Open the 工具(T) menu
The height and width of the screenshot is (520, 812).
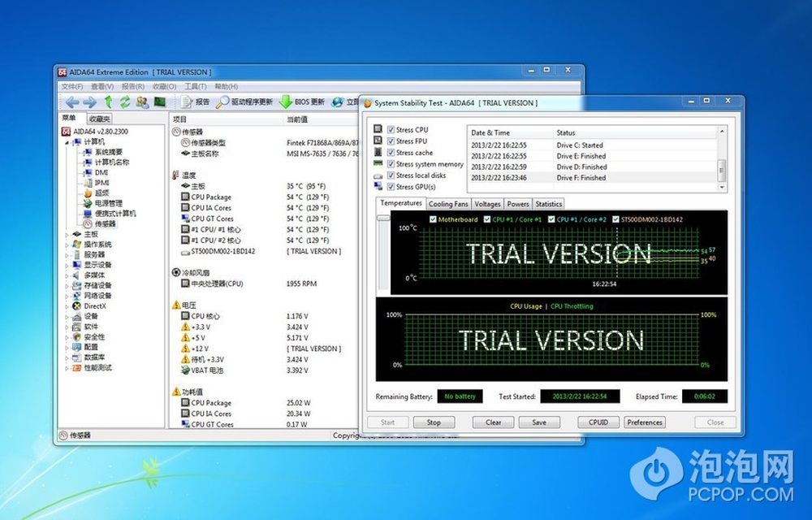[x=195, y=86]
